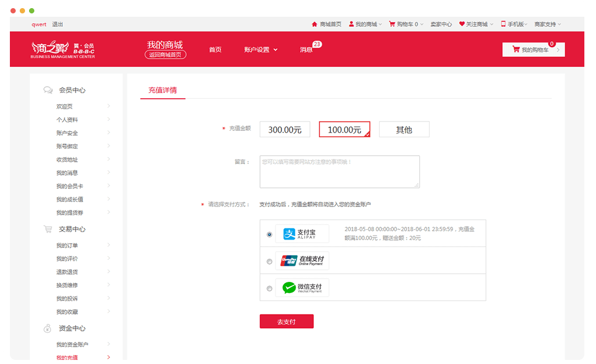The height and width of the screenshot is (364, 596).
Task: Click the heart icon beside 关注商城
Action: (462, 24)
